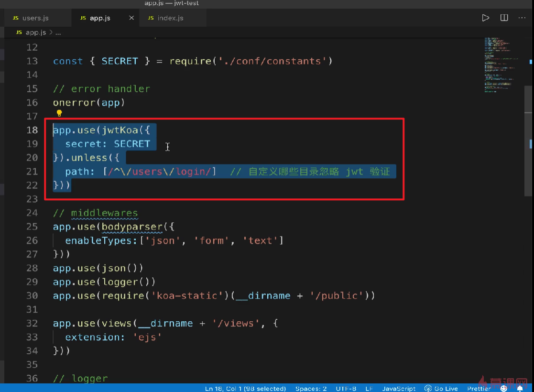Click the feedback smiley icon

coord(504,388)
